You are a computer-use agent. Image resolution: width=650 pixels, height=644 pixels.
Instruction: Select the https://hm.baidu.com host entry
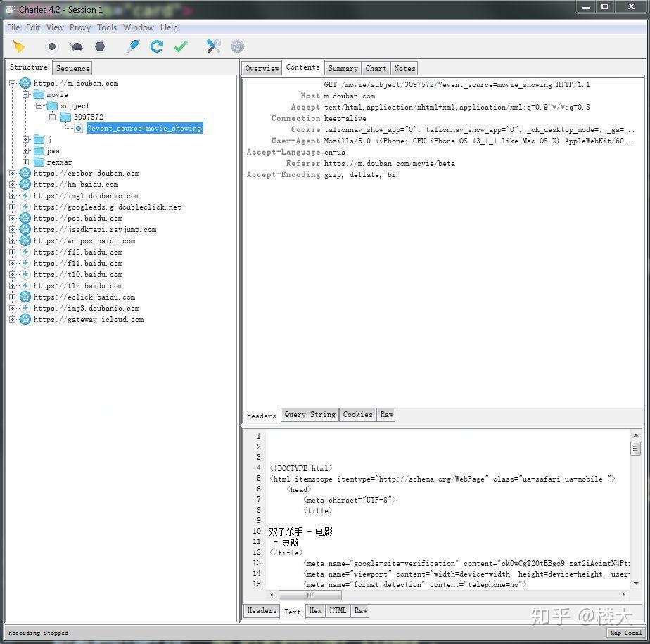click(76, 185)
